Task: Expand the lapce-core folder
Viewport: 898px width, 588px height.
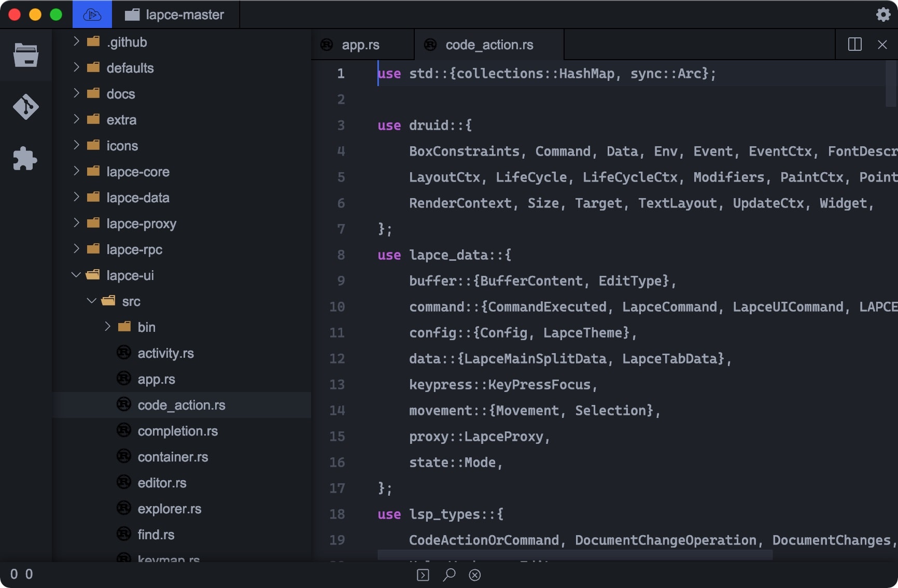Action: click(x=76, y=172)
